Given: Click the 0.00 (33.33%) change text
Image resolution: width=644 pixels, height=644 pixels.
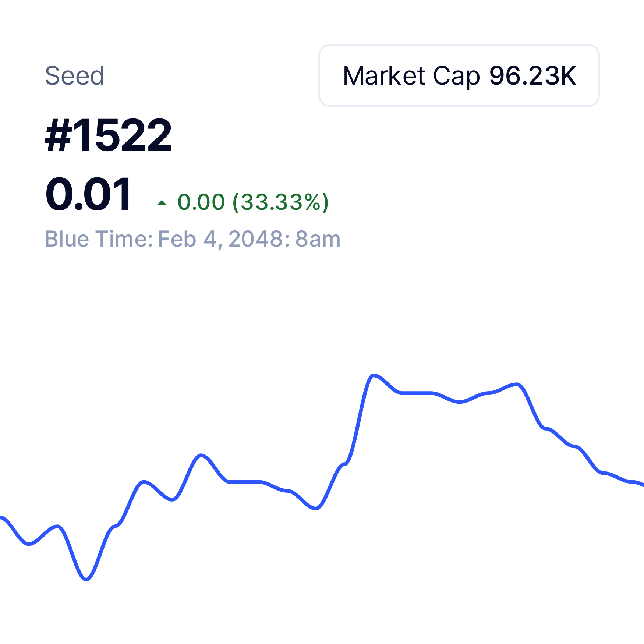Looking at the screenshot, I should click(x=253, y=202).
